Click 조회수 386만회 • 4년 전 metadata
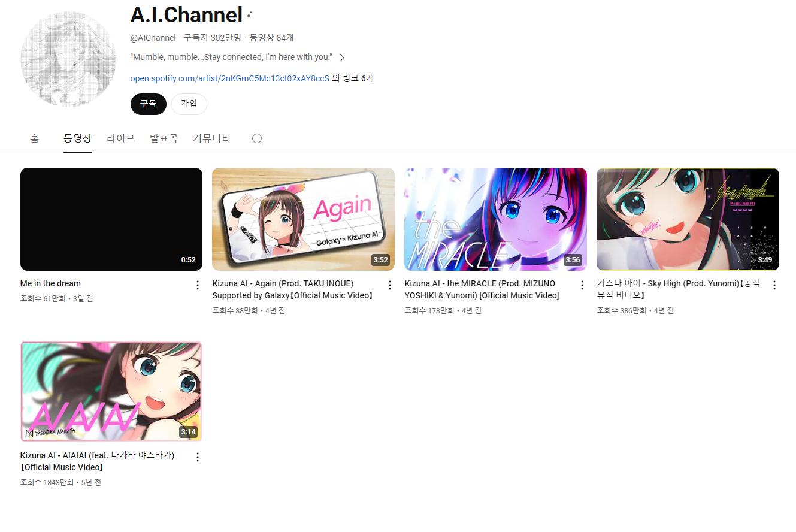 click(x=635, y=310)
